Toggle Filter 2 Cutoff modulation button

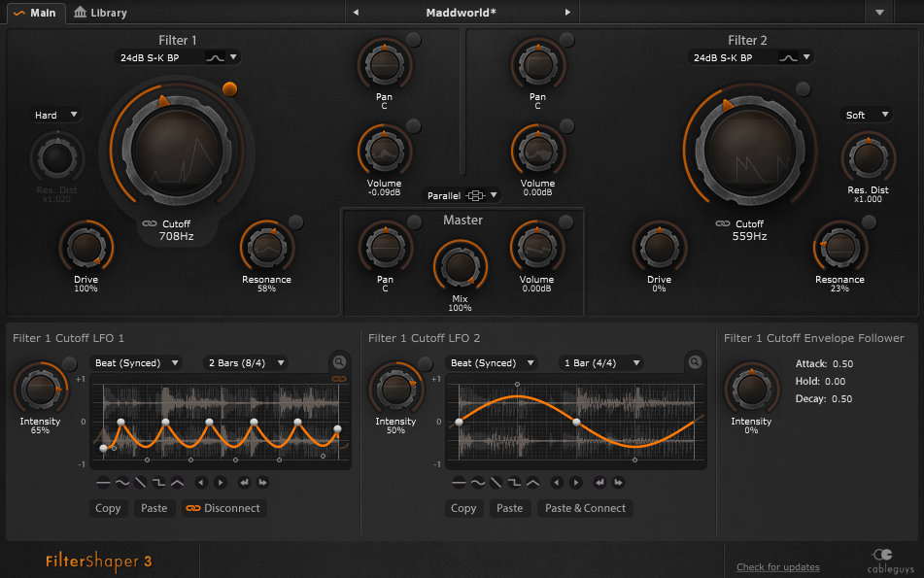[804, 89]
